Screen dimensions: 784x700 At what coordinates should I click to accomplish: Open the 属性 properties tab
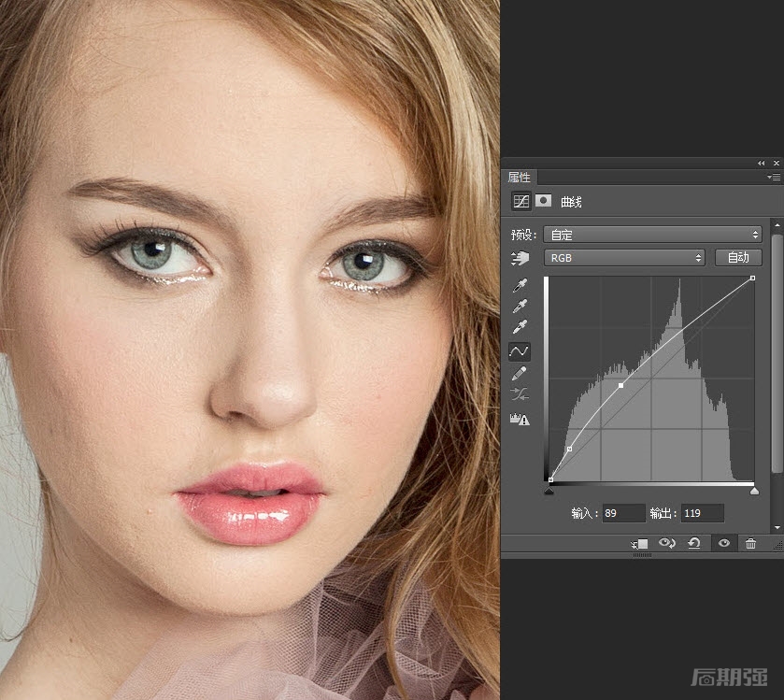[519, 177]
